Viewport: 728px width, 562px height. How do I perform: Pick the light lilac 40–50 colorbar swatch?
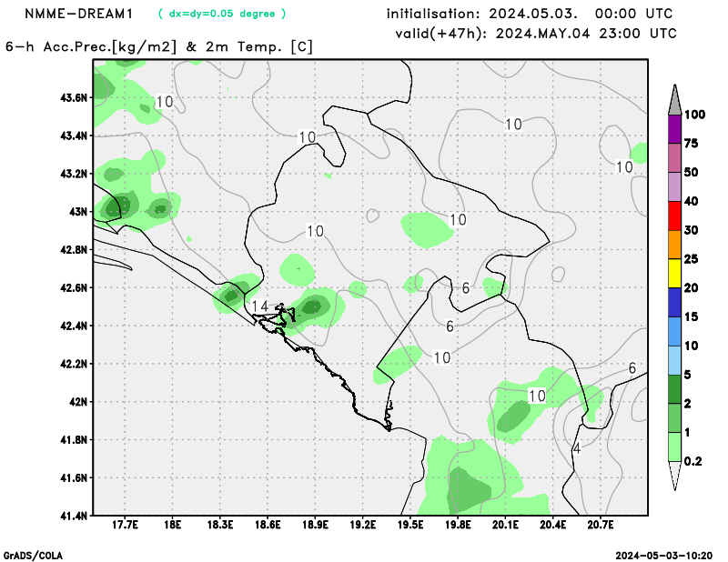point(674,187)
